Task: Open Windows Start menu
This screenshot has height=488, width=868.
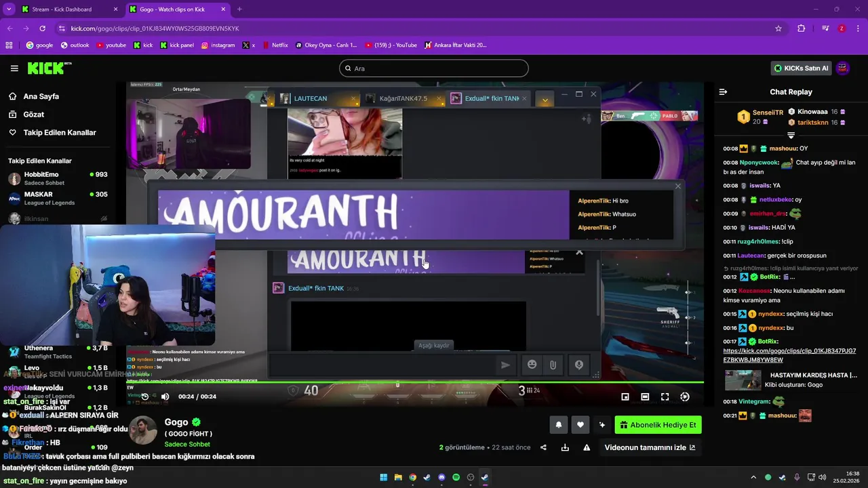Action: (x=384, y=477)
